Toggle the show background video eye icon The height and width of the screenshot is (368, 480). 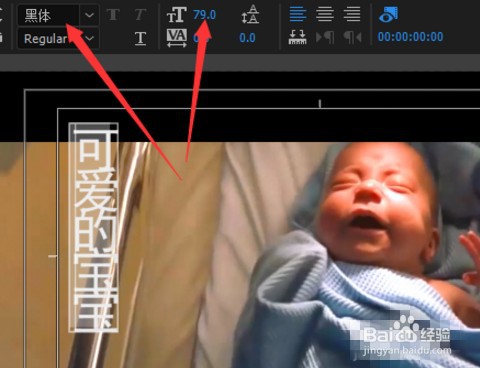tap(388, 15)
